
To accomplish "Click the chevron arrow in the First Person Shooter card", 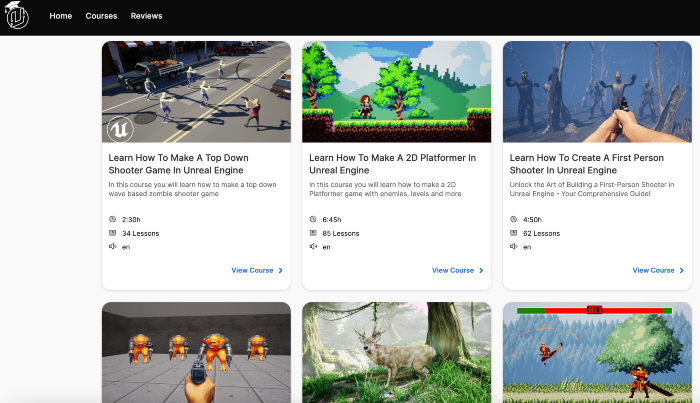I will [681, 270].
